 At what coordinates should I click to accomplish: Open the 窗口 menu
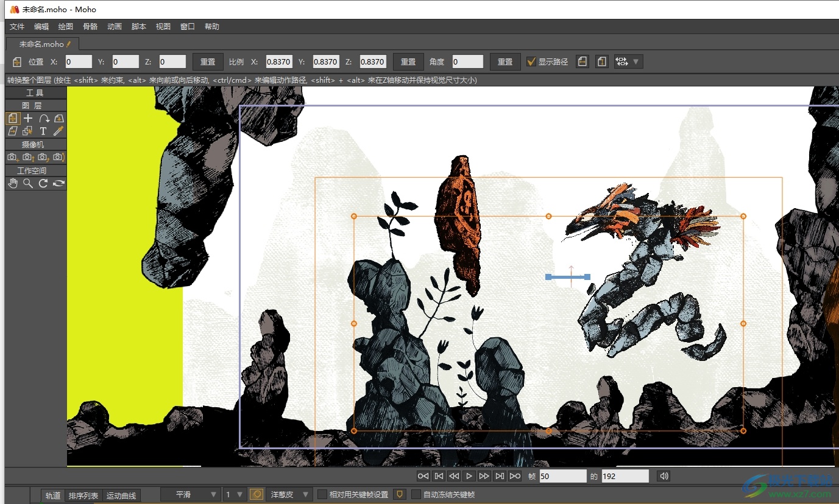[188, 27]
